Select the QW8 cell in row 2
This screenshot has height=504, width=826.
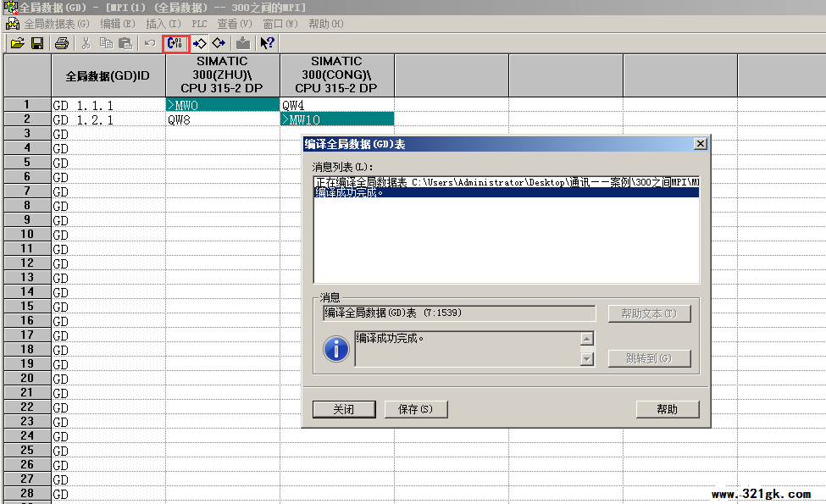222,120
